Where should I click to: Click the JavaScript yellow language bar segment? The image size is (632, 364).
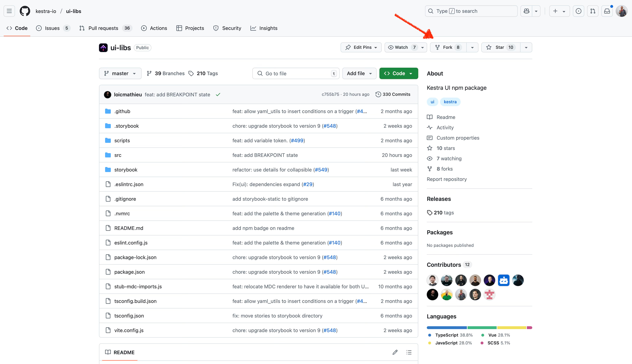pyautogui.click(x=512, y=327)
